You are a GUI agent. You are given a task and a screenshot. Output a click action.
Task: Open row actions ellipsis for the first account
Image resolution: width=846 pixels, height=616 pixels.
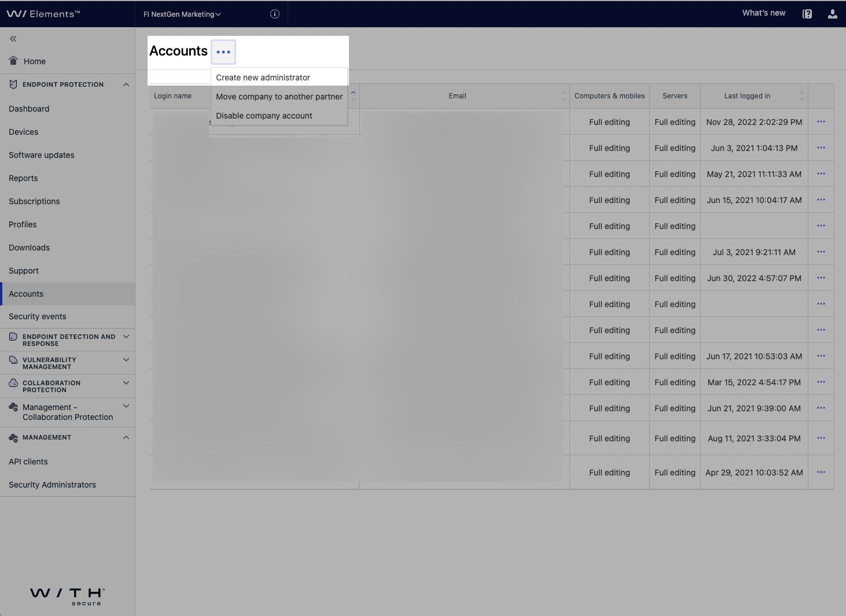tap(821, 121)
